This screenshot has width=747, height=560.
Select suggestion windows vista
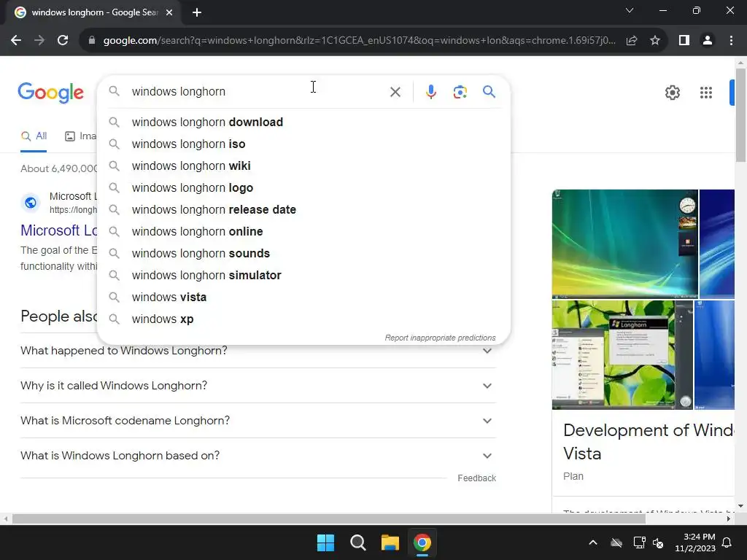pyautogui.click(x=303, y=297)
